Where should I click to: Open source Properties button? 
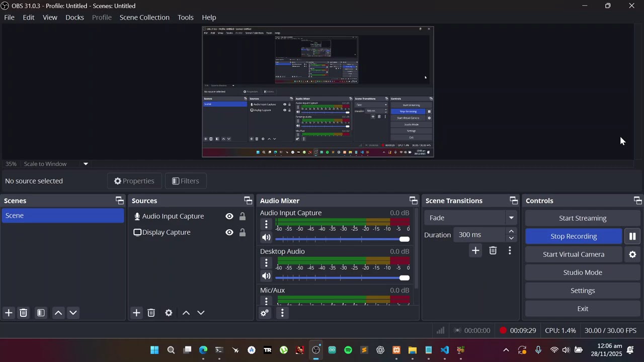click(134, 181)
